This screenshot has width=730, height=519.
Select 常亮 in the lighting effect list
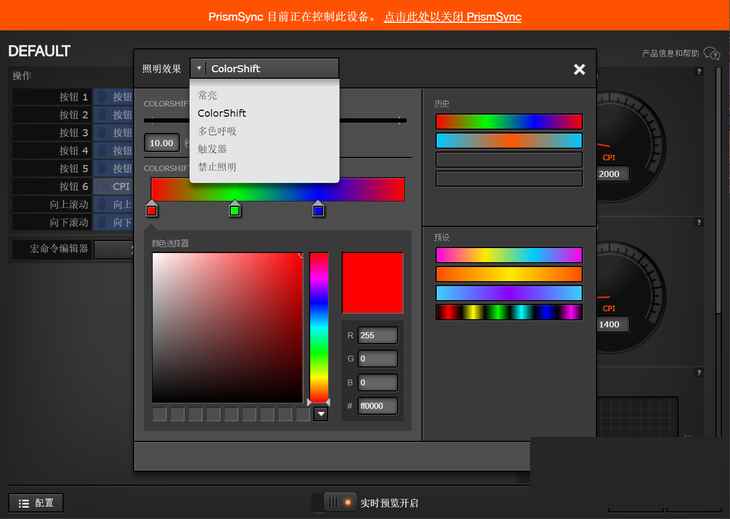click(x=208, y=95)
